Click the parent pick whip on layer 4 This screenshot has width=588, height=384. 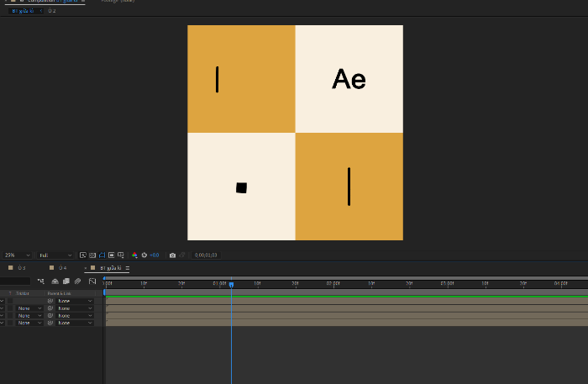click(x=50, y=323)
